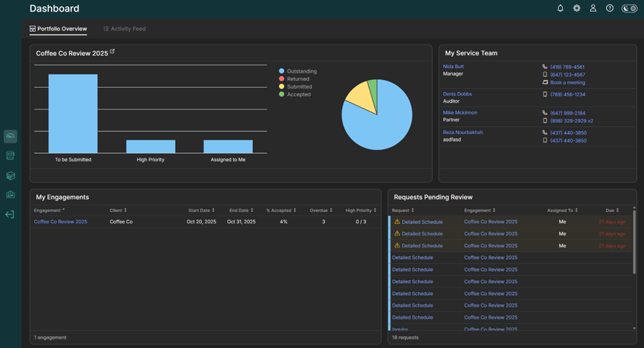This screenshot has width=644, height=348.
Task: Sort pending requests by Due column
Action: click(x=612, y=211)
